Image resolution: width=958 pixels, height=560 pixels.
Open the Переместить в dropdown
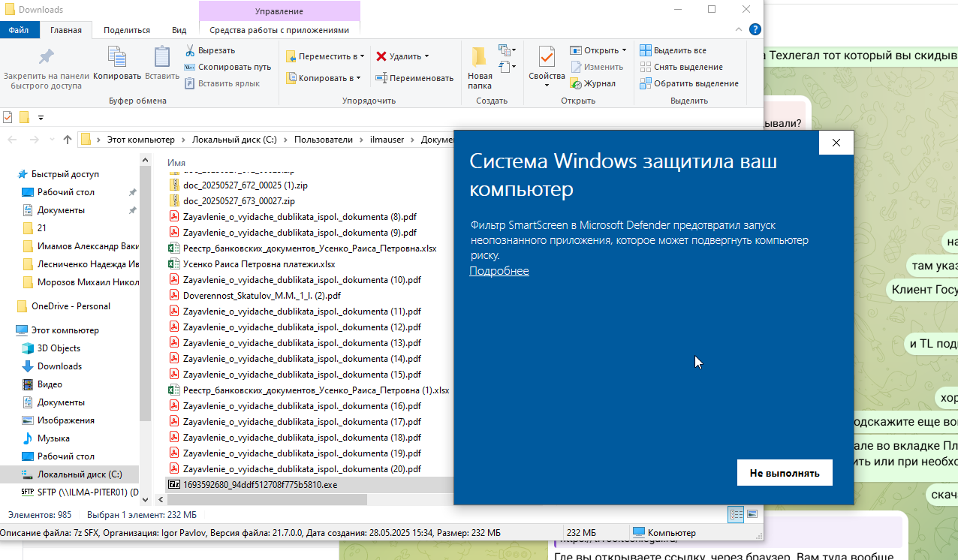click(326, 56)
